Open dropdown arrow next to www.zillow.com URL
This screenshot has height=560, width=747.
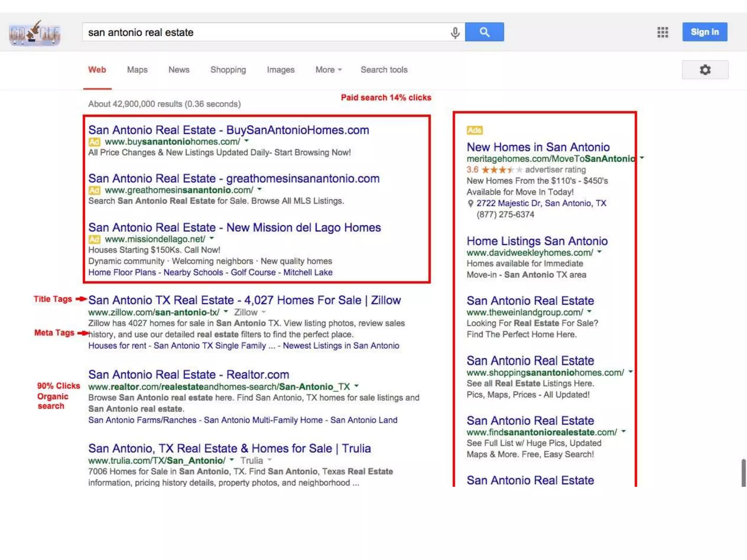pyautogui.click(x=226, y=312)
